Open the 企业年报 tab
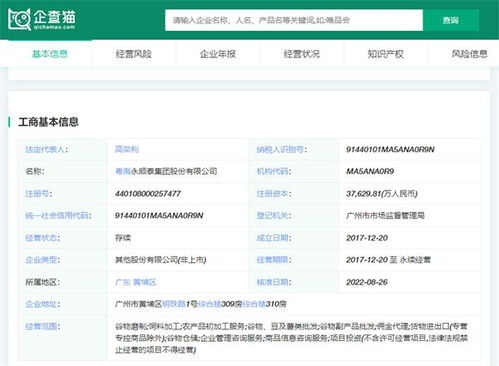 click(218, 54)
